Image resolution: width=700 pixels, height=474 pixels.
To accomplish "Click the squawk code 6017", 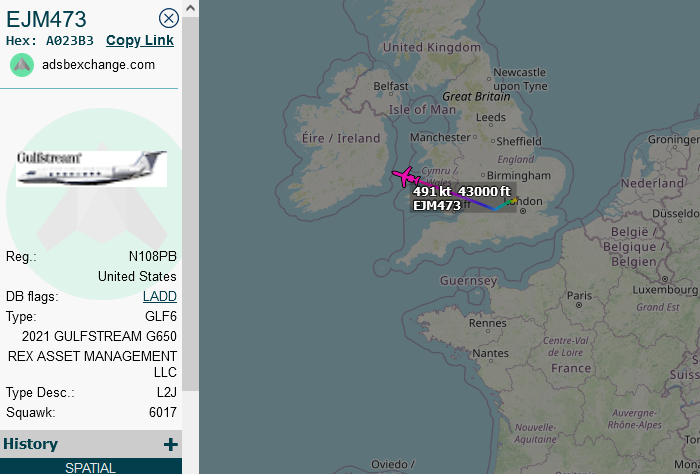I will click(x=162, y=412).
